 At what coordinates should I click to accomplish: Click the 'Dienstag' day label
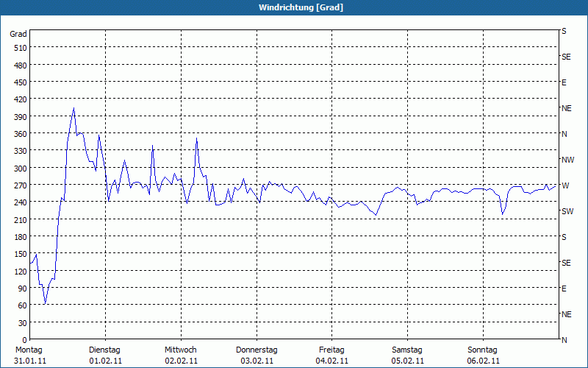[x=104, y=350]
